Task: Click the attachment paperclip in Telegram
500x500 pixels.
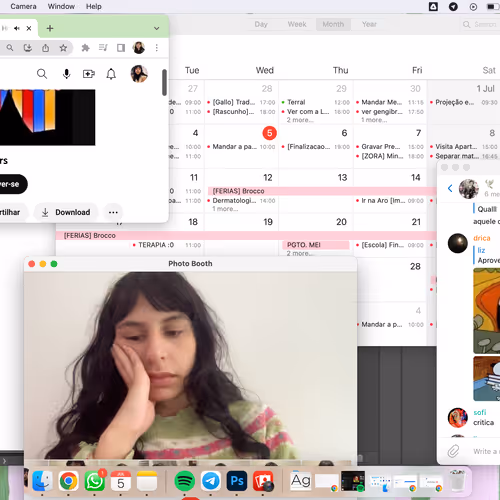Action: click(453, 451)
